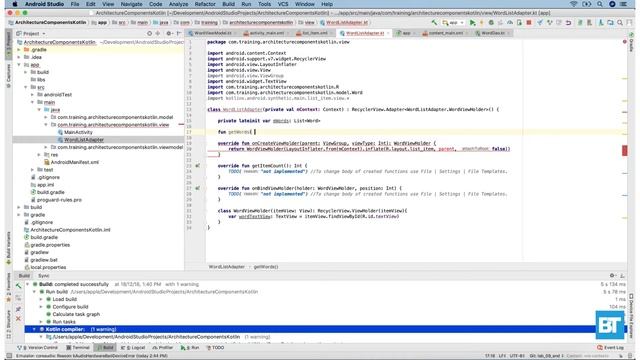Click 'view' breadcrumb in navigation bar
Viewport: 640px width, 360px height.
pyautogui.click(x=310, y=23)
